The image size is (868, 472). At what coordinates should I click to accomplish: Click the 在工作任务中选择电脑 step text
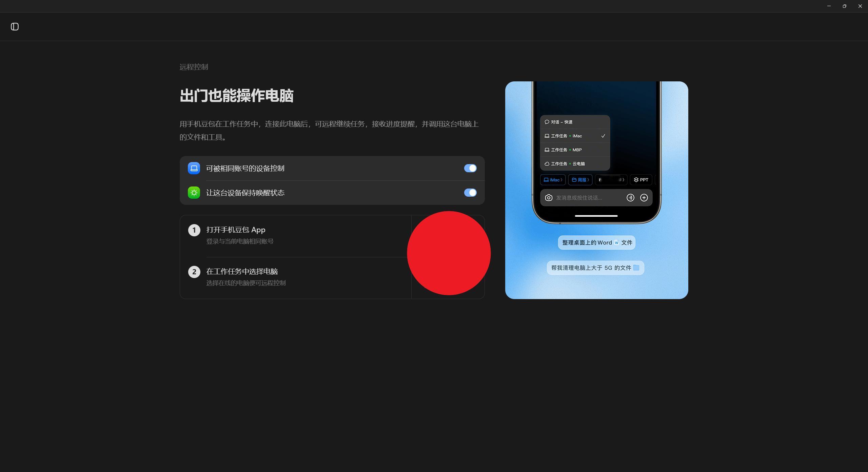242,272
